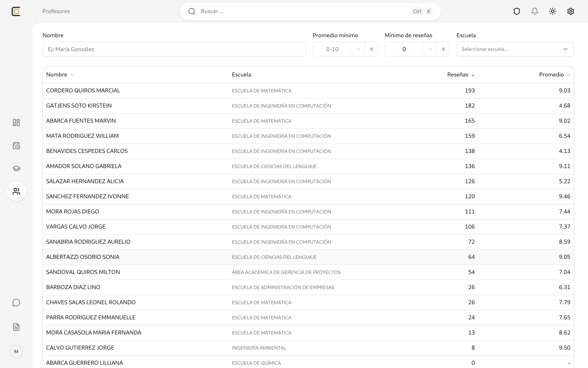Screen dimensions: 588x368
Task: Open the M user avatar
Action: click(x=16, y=352)
